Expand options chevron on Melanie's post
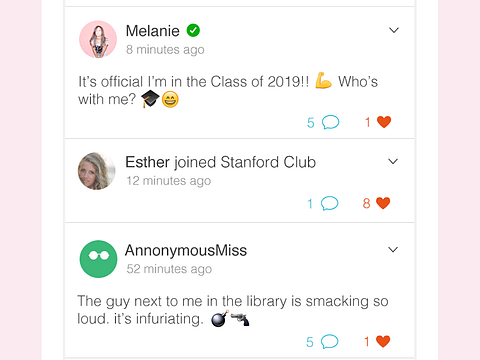The height and width of the screenshot is (360, 480). pyautogui.click(x=394, y=30)
